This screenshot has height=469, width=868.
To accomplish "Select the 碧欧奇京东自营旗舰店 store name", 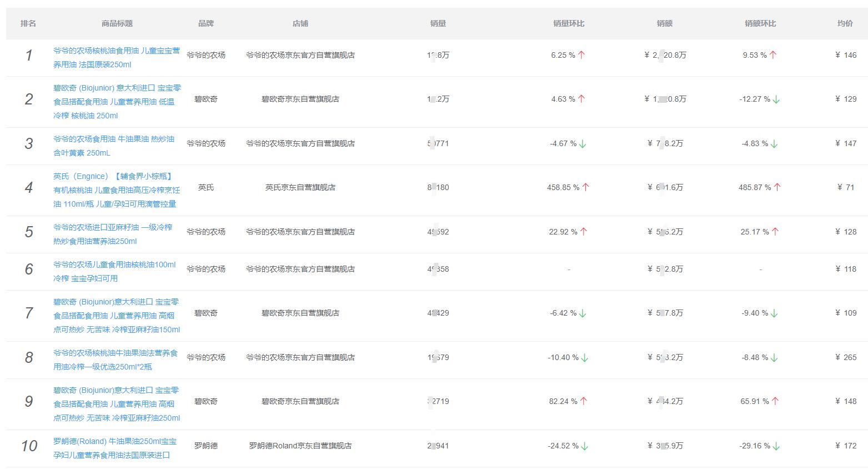I will (x=300, y=99).
